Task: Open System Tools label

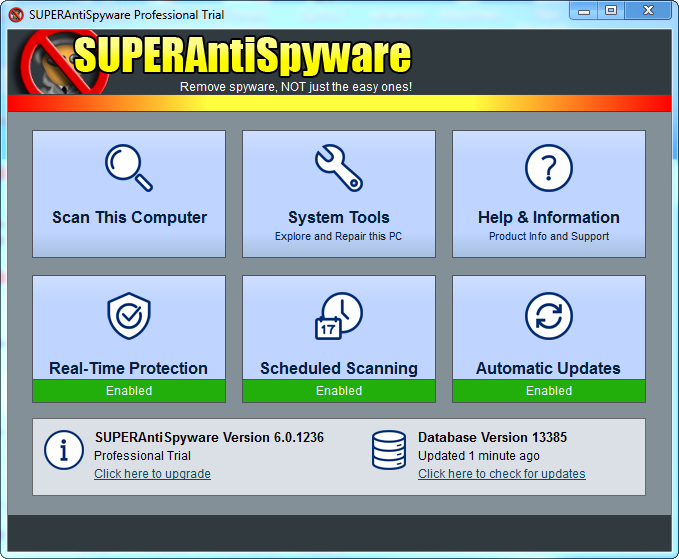Action: 339,217
